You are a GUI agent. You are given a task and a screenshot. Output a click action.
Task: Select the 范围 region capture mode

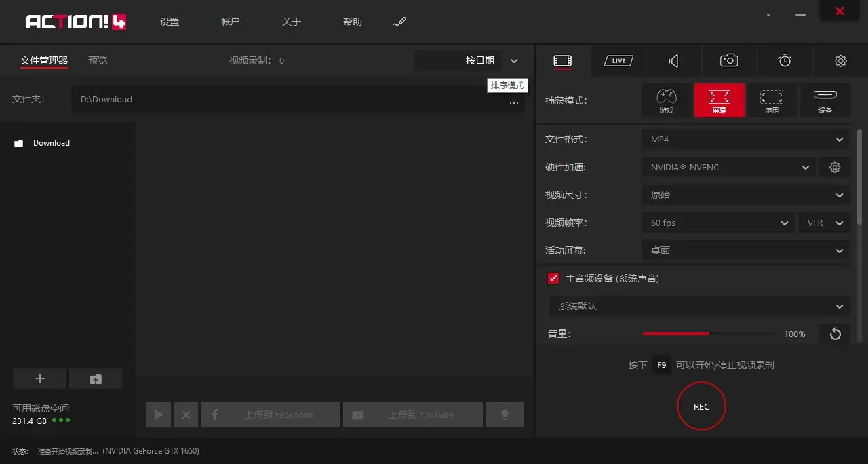click(772, 100)
